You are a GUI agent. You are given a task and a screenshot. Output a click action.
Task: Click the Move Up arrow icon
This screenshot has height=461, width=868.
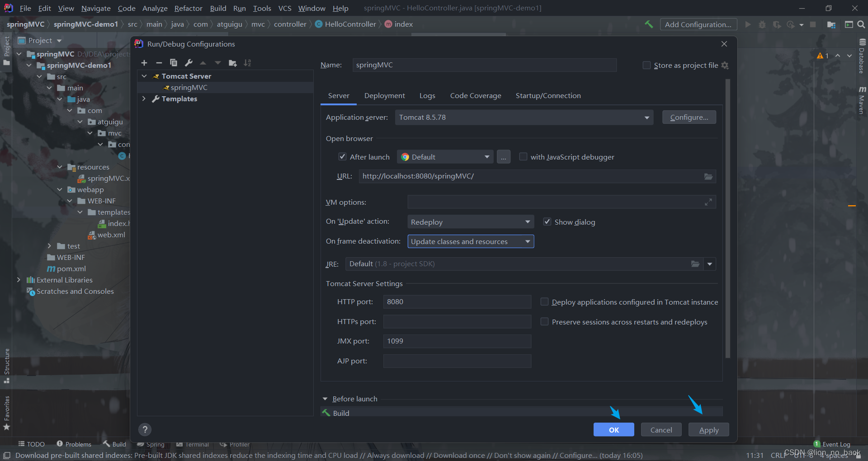coord(203,63)
